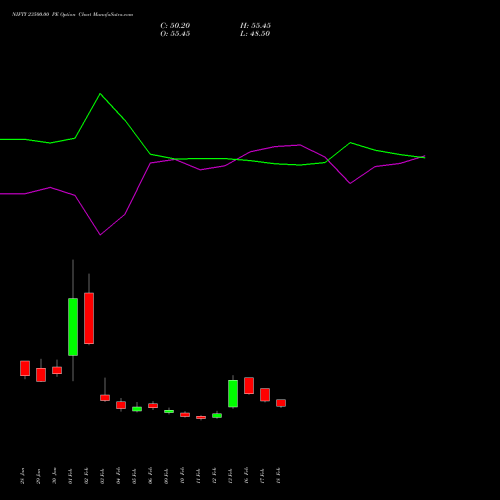
Task: Select the red candle above 16 Feb
Action: tap(249, 385)
